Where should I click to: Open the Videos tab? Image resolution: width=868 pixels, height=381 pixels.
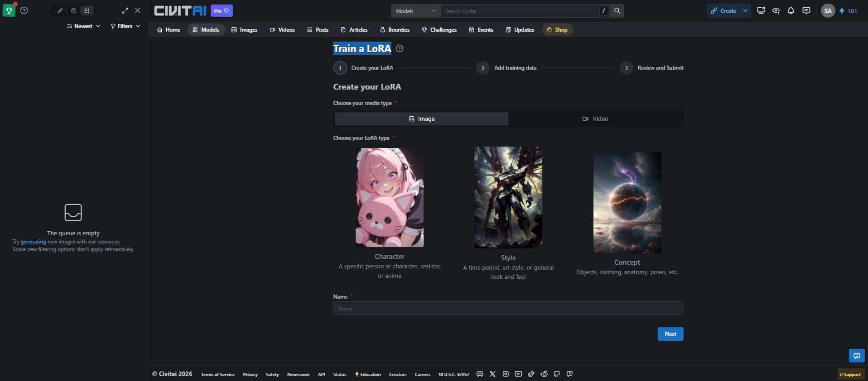[x=282, y=30]
